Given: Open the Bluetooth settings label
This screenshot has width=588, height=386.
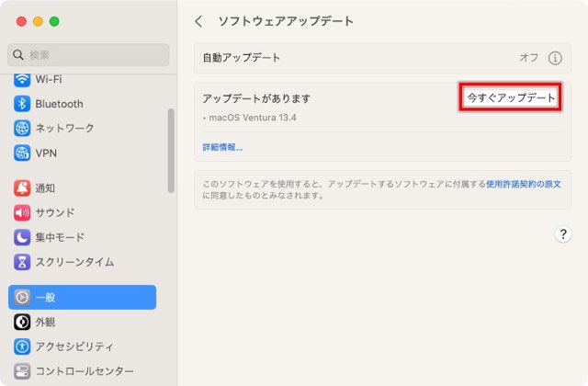Looking at the screenshot, I should pyautogui.click(x=59, y=104).
